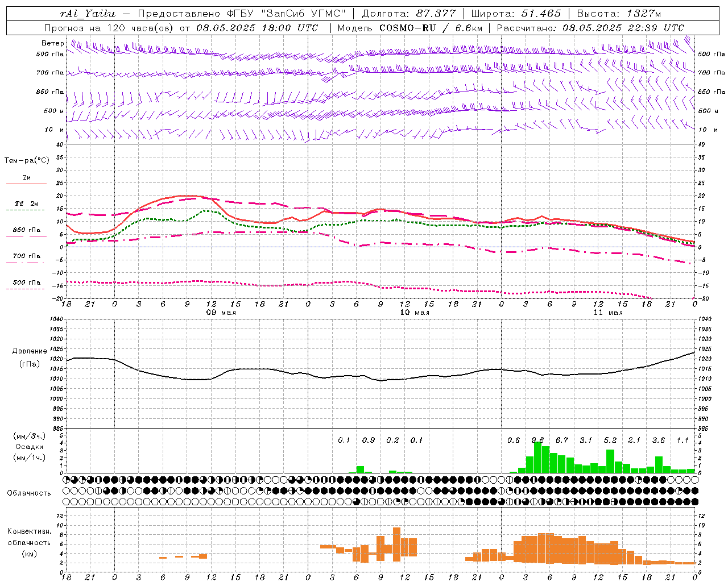
Task: Click the Тем-ра(°C) axis title
Action: pyautogui.click(x=27, y=161)
